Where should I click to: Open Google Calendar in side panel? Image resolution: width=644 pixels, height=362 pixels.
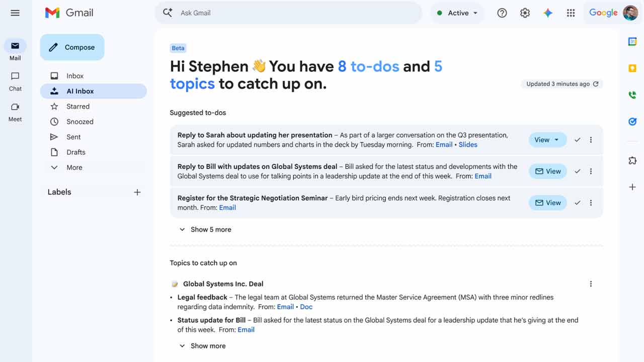coord(632,42)
